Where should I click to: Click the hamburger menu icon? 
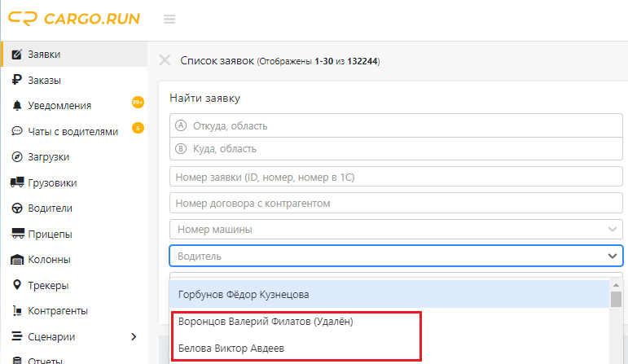click(x=169, y=20)
